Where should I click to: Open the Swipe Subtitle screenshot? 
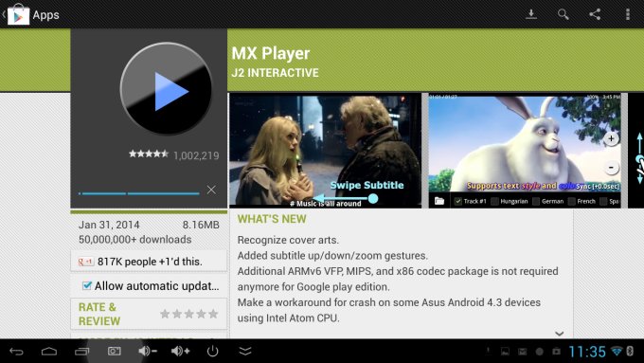tap(325, 151)
